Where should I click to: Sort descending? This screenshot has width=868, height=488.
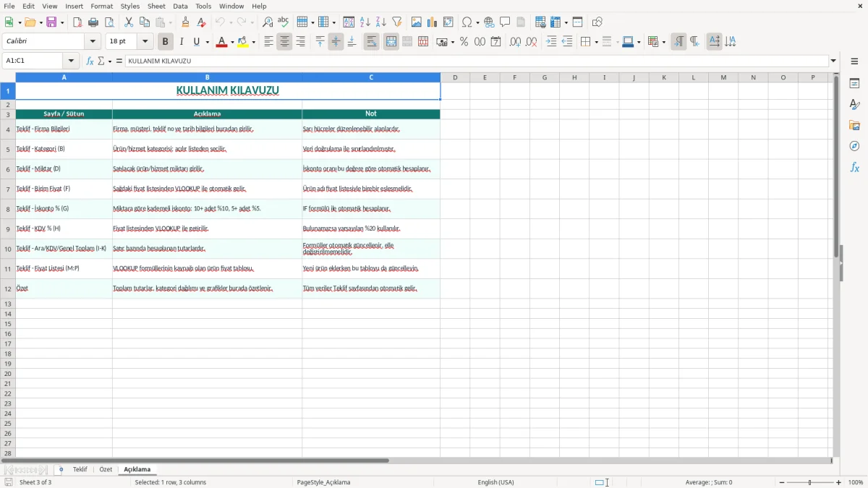click(381, 22)
